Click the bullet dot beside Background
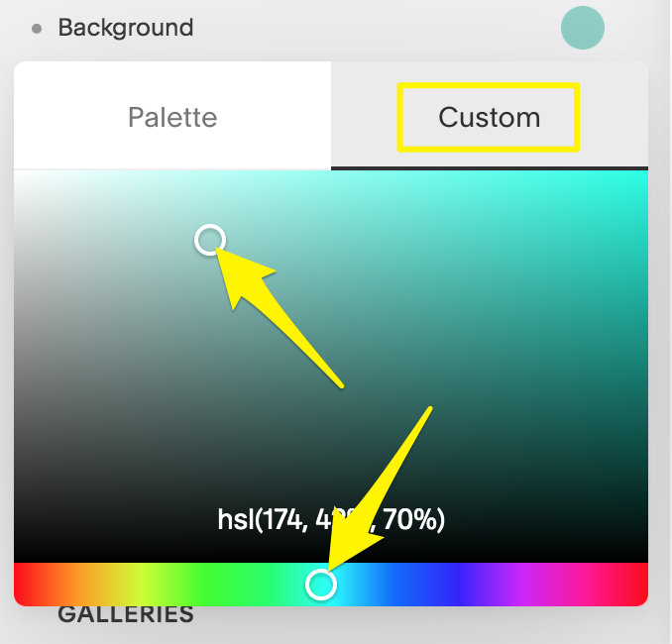 pos(37,29)
